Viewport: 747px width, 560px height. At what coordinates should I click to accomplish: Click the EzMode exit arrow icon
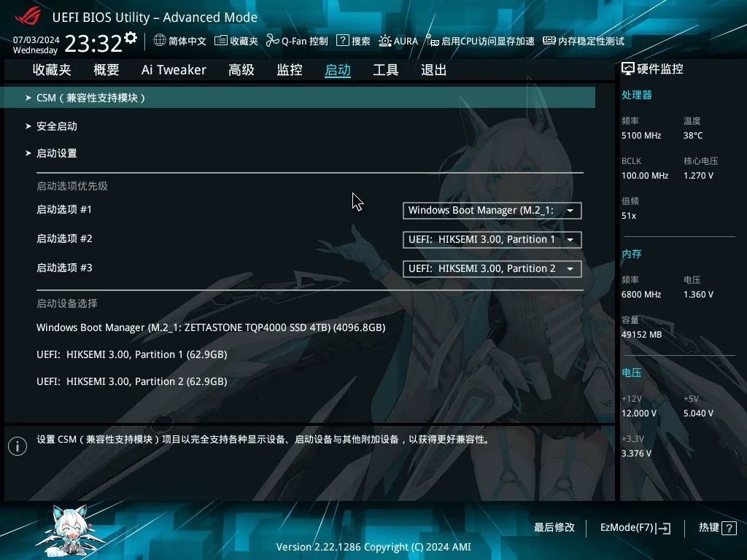pyautogui.click(x=664, y=528)
